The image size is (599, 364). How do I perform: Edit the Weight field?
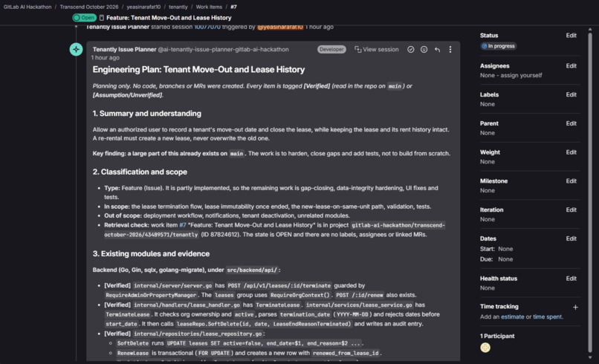(571, 152)
